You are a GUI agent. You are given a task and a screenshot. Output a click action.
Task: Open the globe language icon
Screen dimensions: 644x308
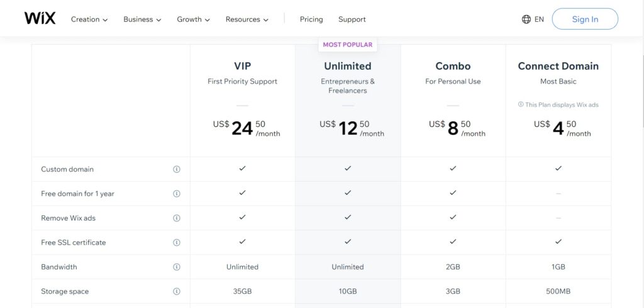coord(526,19)
